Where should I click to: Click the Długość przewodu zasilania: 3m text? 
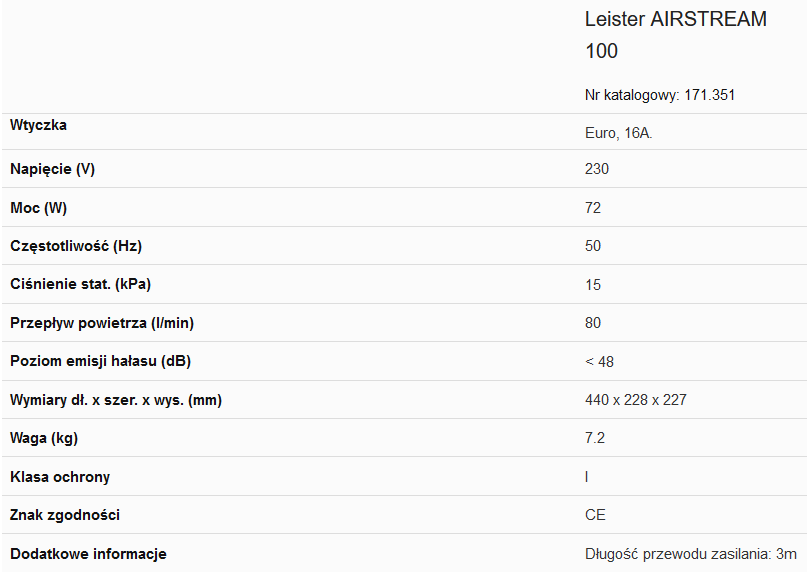point(690,554)
